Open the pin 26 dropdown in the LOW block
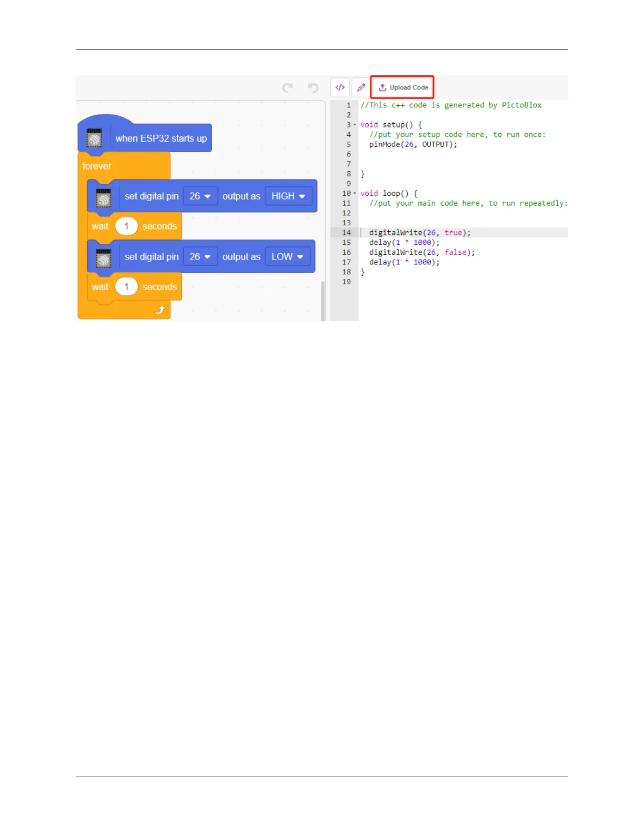 pyautogui.click(x=200, y=256)
